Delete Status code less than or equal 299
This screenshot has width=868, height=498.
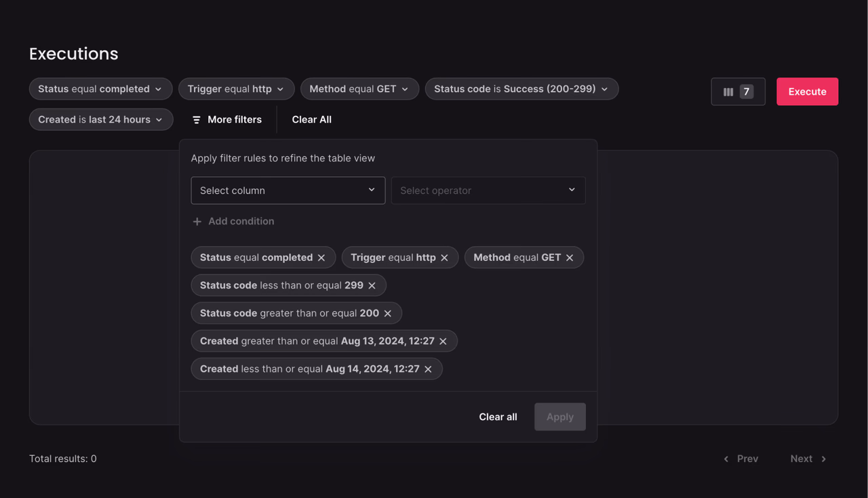[x=372, y=285]
